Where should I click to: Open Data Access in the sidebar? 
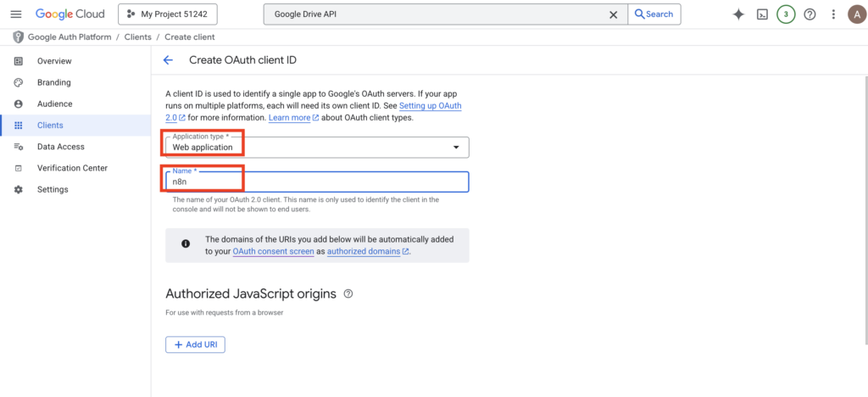60,147
